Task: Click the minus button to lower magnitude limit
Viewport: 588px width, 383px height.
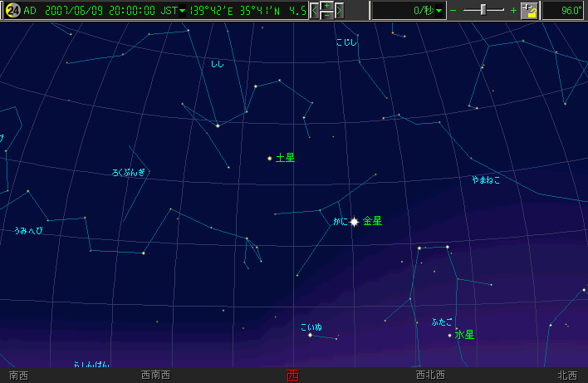Action: [327, 15]
